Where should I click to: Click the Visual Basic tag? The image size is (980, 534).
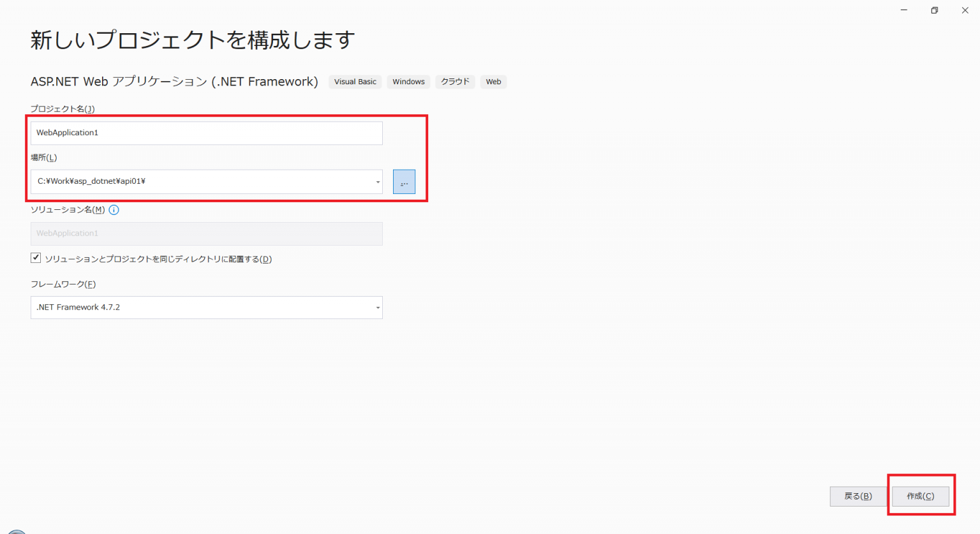tap(355, 82)
